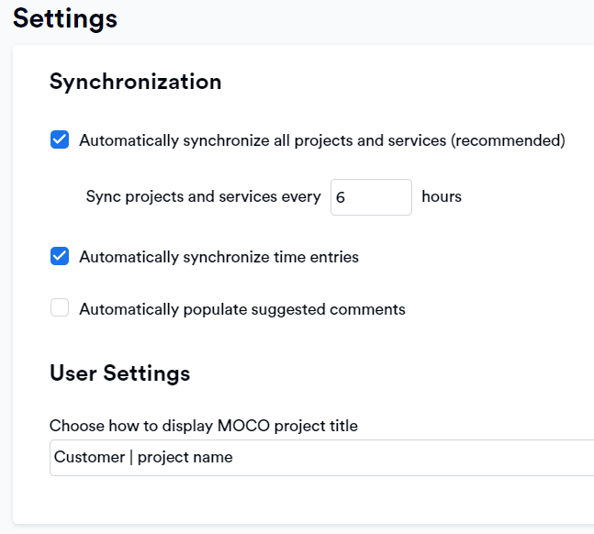This screenshot has width=594, height=534.
Task: Click the blue checkmark beside synchronize all projects
Action: [x=59, y=140]
